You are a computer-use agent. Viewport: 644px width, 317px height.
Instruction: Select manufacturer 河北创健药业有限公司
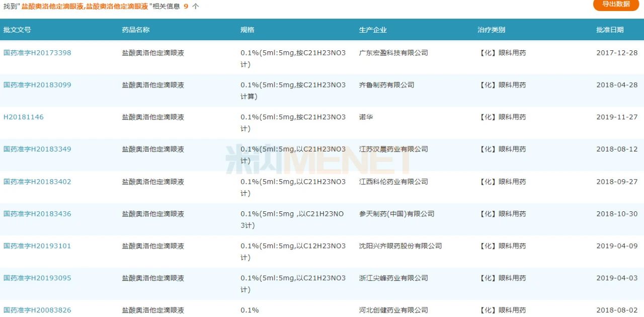tap(393, 310)
